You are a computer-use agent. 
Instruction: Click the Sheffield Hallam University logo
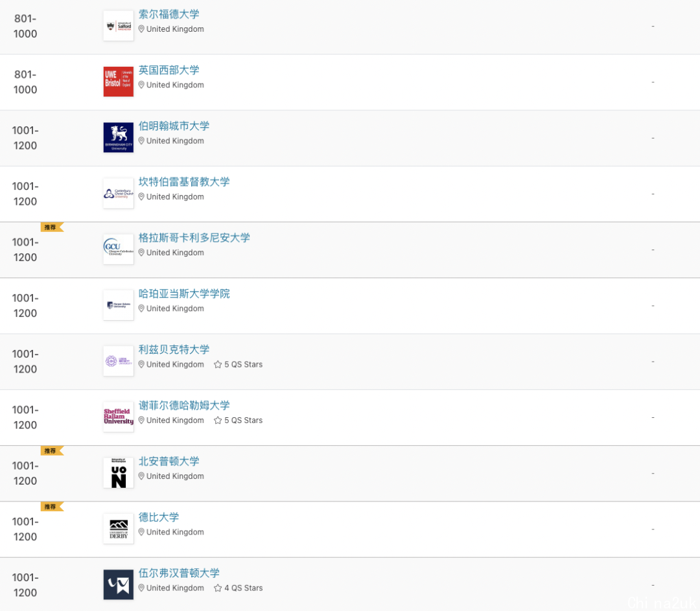[x=119, y=417]
